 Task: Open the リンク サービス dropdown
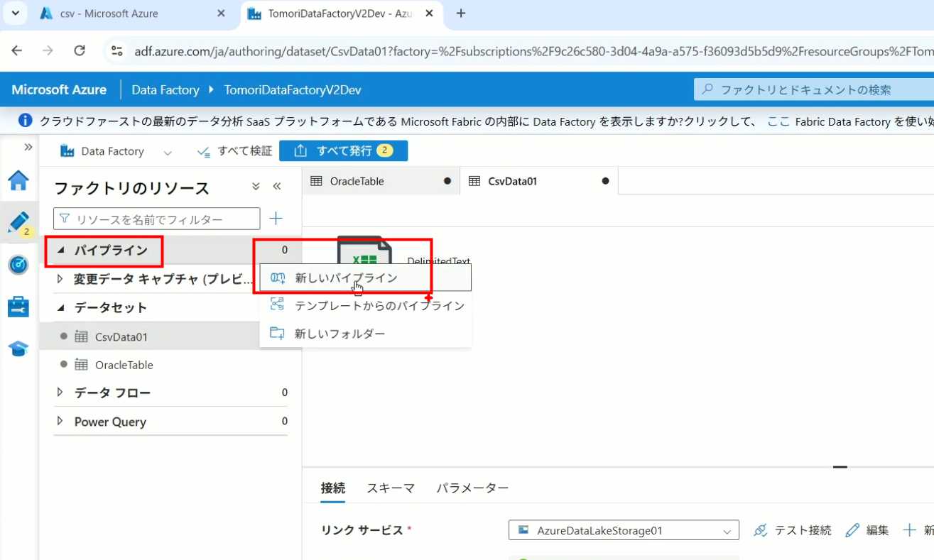[x=624, y=530]
